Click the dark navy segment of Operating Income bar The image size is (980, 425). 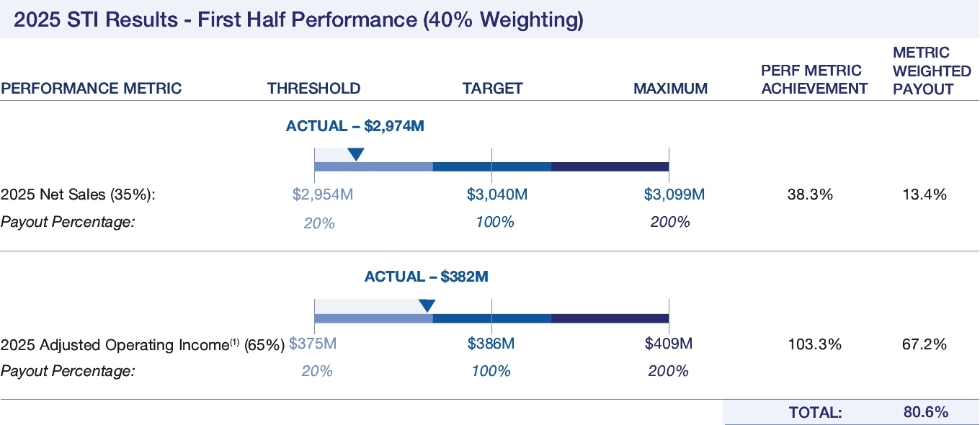(x=610, y=318)
